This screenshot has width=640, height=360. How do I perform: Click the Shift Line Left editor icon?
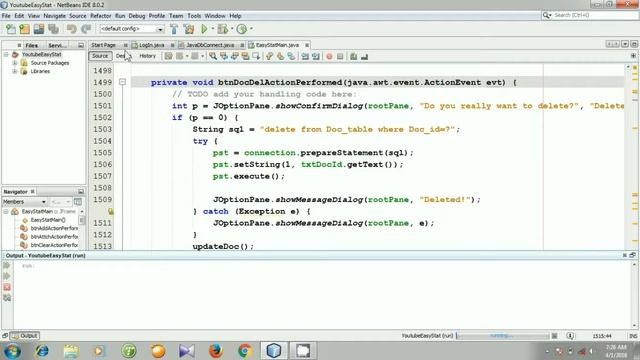pyautogui.click(x=305, y=56)
